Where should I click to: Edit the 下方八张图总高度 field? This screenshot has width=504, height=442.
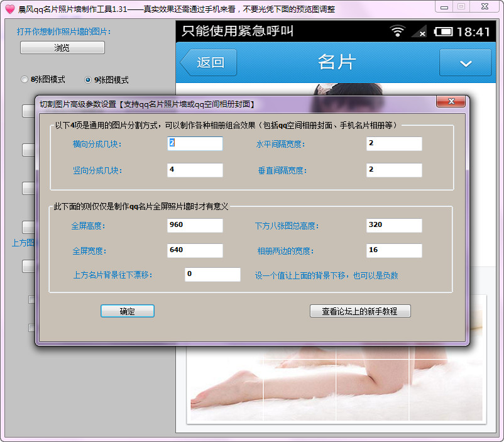[394, 225]
